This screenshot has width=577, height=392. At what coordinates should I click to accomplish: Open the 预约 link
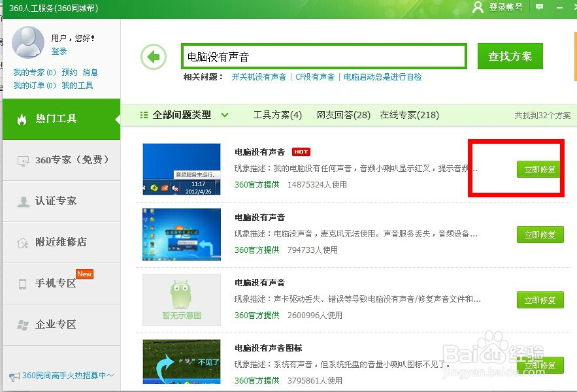pyautogui.click(x=69, y=72)
